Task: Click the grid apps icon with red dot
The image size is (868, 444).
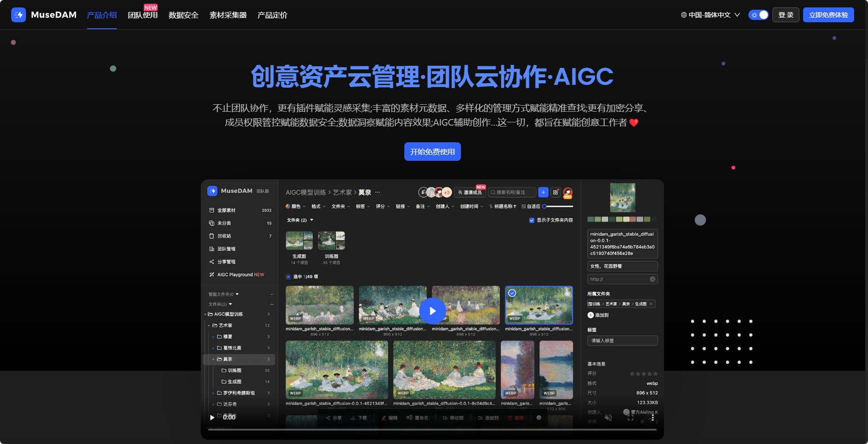Action: (x=555, y=192)
